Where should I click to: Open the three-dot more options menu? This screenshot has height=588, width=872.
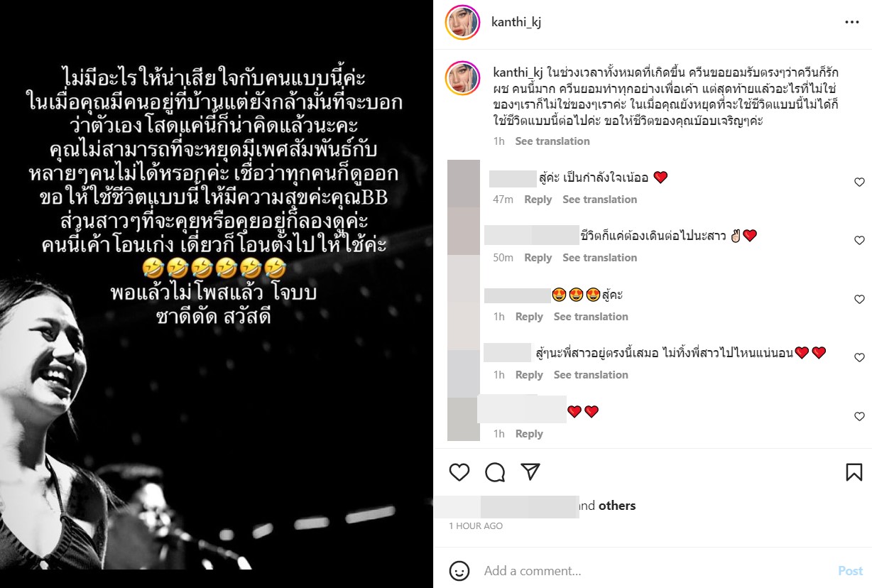[852, 23]
